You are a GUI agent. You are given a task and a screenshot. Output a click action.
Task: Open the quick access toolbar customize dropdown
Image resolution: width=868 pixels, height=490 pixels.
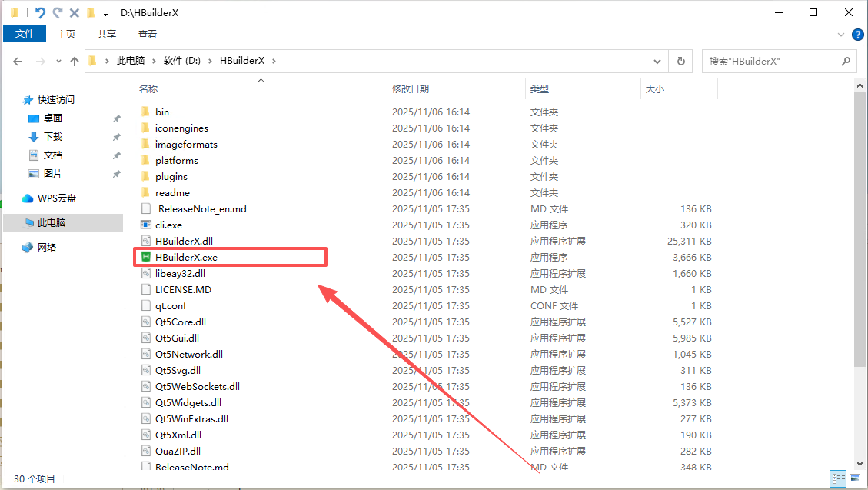pyautogui.click(x=105, y=14)
